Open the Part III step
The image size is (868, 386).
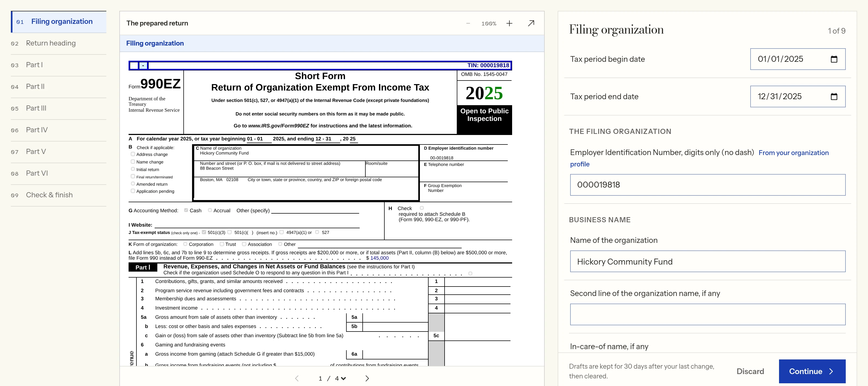coord(59,108)
